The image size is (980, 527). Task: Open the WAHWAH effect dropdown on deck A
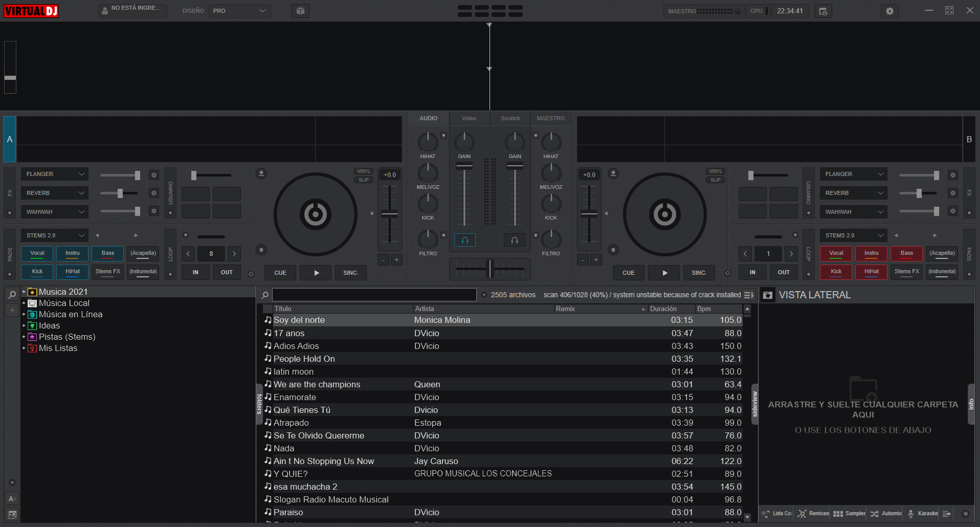pyautogui.click(x=54, y=212)
